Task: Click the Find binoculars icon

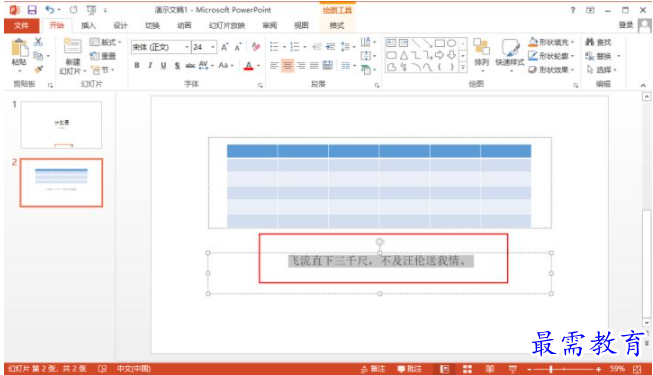Action: [589, 42]
